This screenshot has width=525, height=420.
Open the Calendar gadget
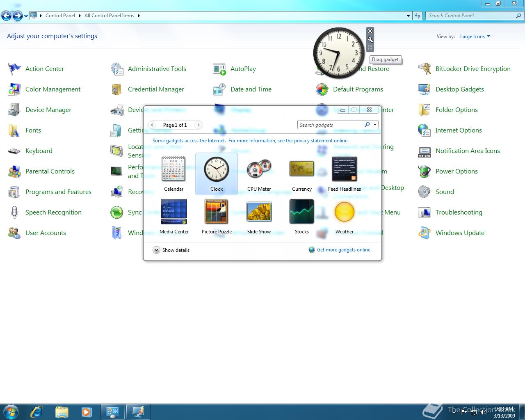tap(173, 173)
